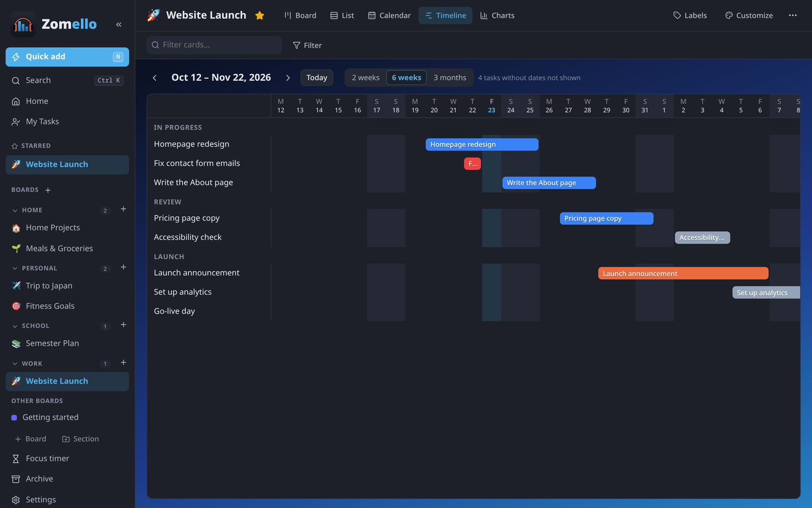
Task: Create new Board from sidebar bottom
Action: pos(30,439)
